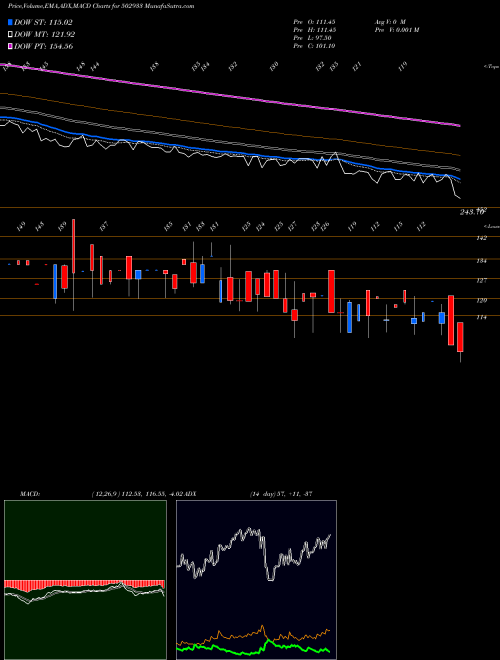Click the MACD: panel heading
The height and width of the screenshot is (660, 500).
pos(30,494)
